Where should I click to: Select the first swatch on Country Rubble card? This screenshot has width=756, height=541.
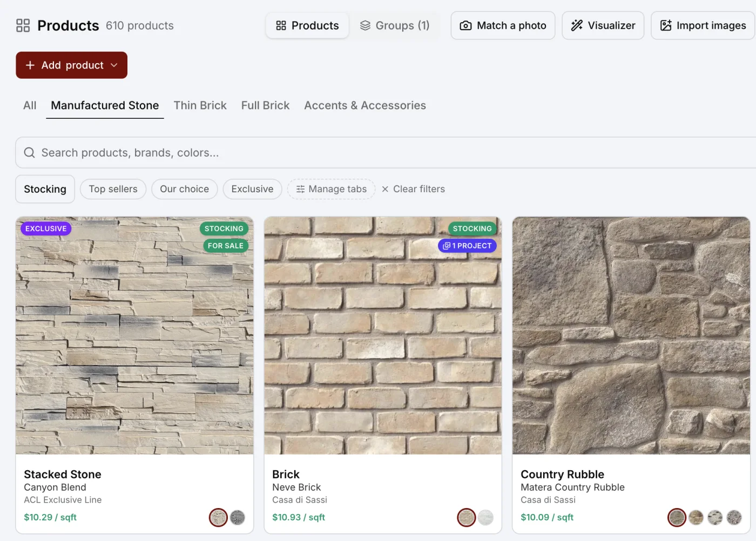click(677, 517)
